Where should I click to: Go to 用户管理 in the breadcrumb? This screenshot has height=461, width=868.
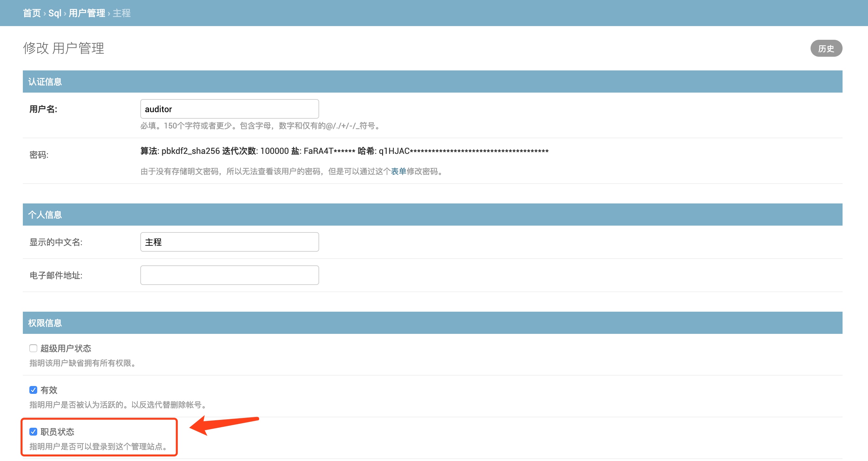pos(87,13)
